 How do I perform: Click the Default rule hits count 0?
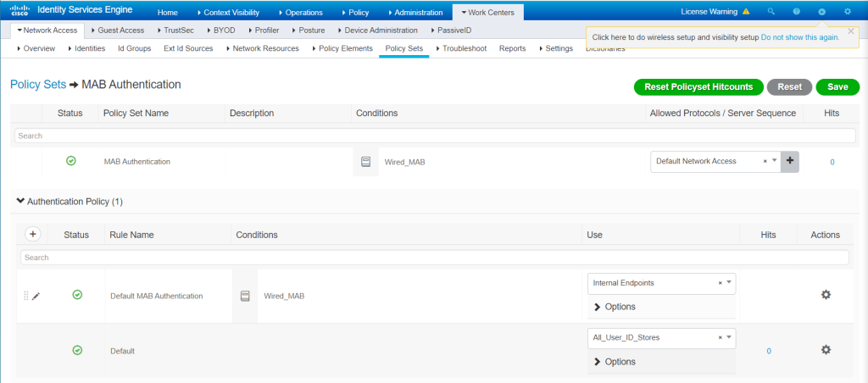[x=769, y=351]
